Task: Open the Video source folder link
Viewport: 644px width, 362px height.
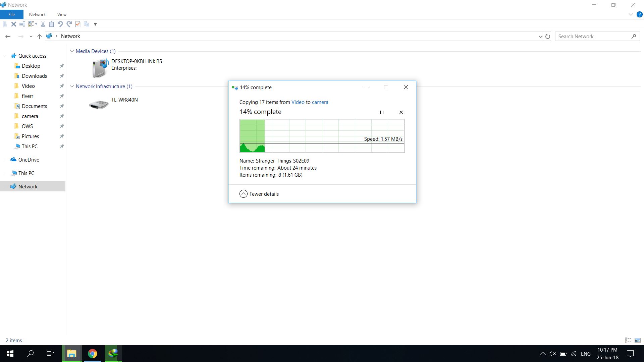Action: [x=298, y=102]
